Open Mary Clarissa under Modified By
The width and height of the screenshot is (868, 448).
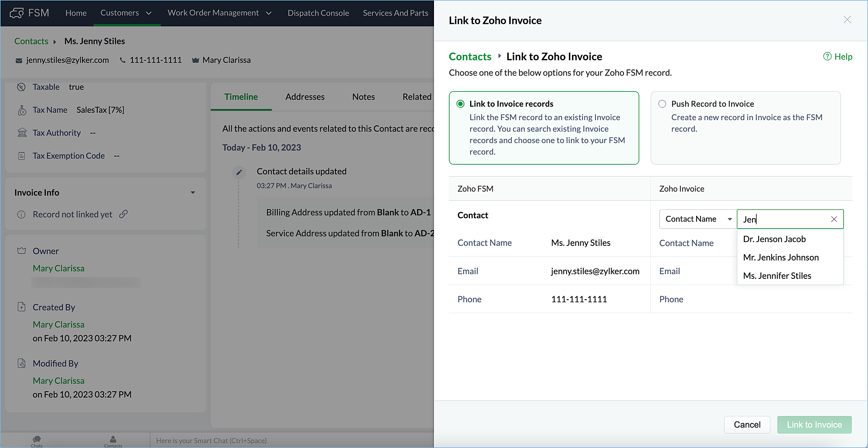(x=59, y=381)
